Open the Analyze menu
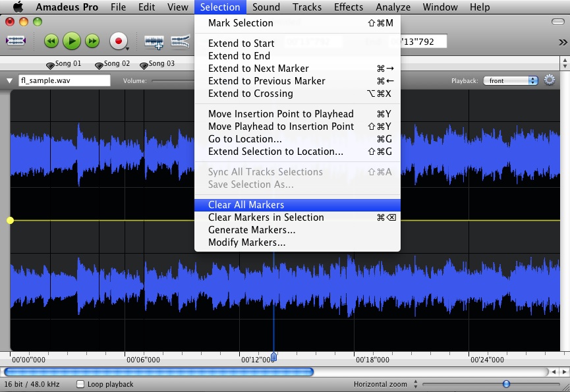This screenshot has height=392, width=570. (x=393, y=7)
